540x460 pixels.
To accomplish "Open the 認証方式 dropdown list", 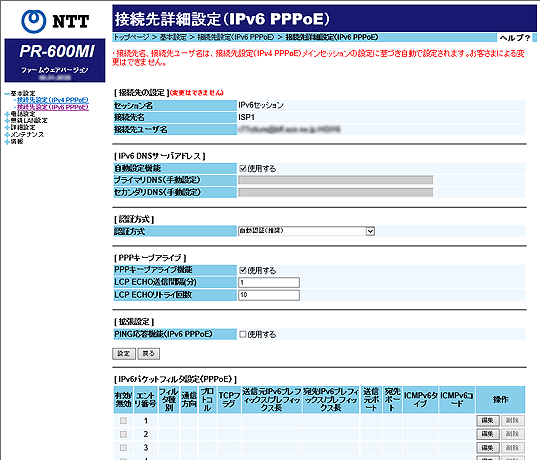I will pyautogui.click(x=307, y=231).
